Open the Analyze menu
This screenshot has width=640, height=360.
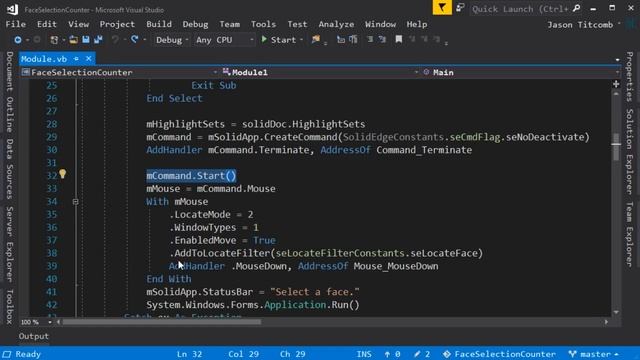[336, 24]
